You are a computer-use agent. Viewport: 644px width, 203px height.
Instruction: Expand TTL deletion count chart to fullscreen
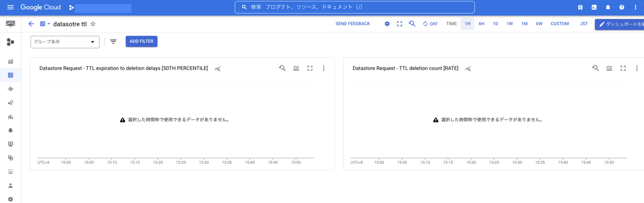pyautogui.click(x=623, y=68)
